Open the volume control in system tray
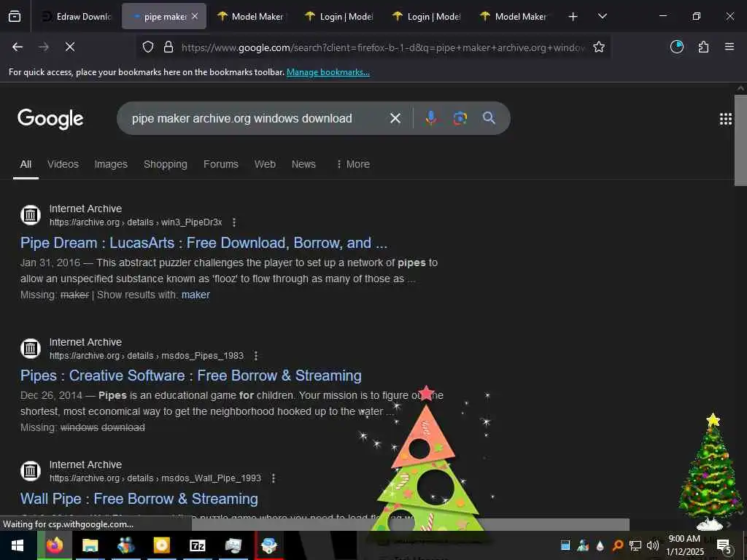The width and height of the screenshot is (747, 560). (x=653, y=545)
